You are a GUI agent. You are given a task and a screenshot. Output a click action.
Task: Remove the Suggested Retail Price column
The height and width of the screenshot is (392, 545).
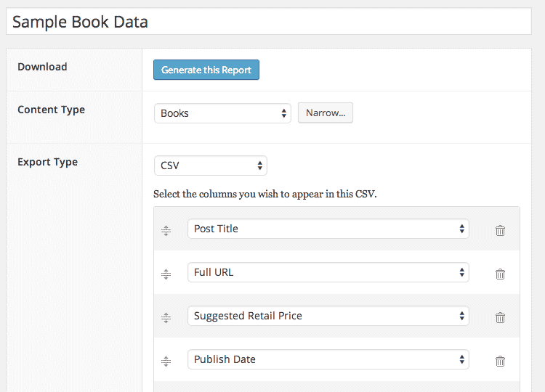coord(500,317)
